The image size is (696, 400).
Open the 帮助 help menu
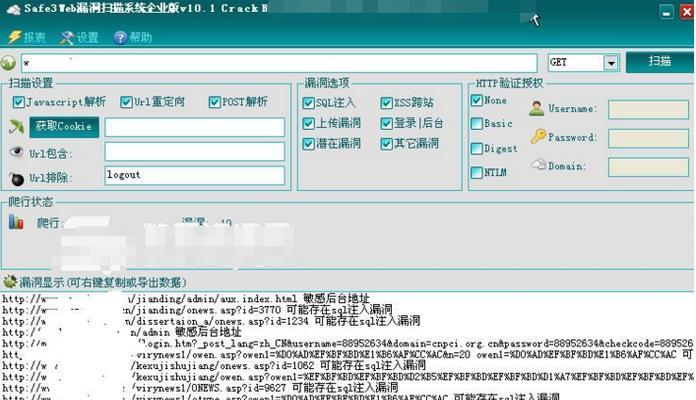click(133, 37)
